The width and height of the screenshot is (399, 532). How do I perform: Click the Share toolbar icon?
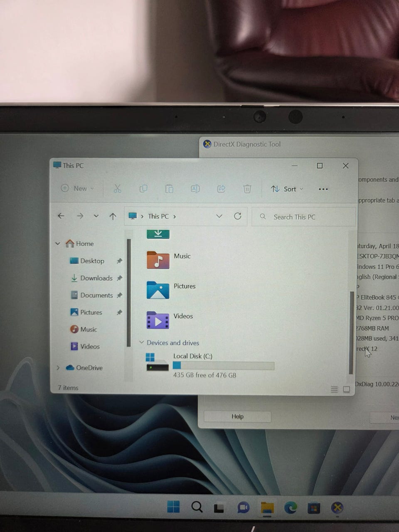(x=221, y=189)
